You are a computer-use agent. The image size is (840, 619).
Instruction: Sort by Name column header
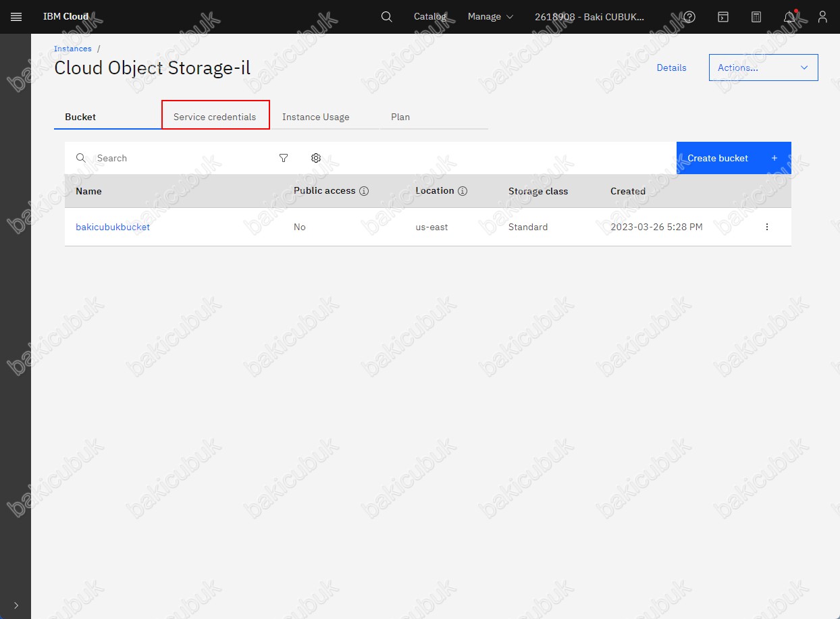point(88,191)
